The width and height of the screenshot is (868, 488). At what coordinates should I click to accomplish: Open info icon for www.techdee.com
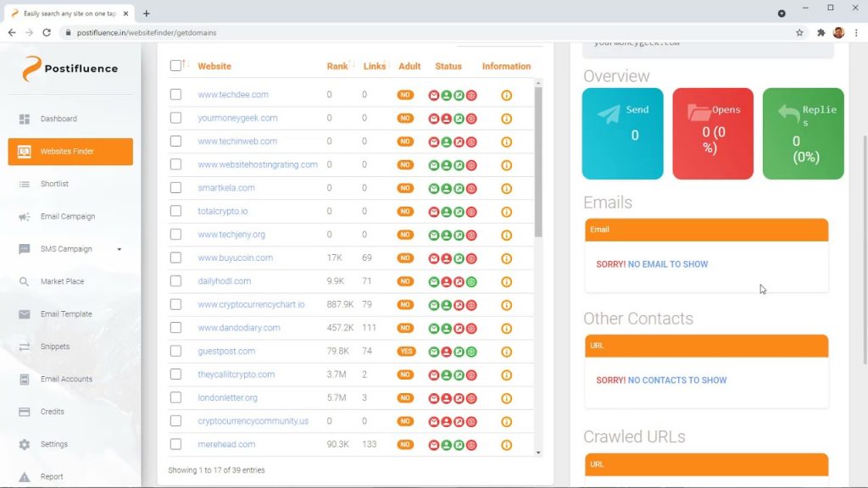coord(506,95)
